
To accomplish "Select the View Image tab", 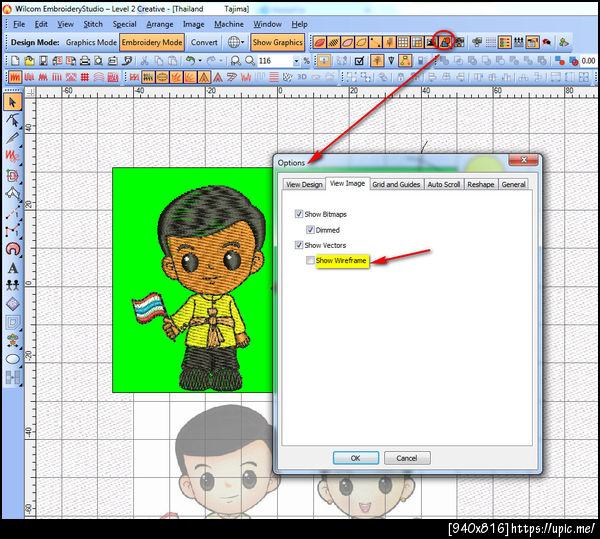I will pos(347,184).
